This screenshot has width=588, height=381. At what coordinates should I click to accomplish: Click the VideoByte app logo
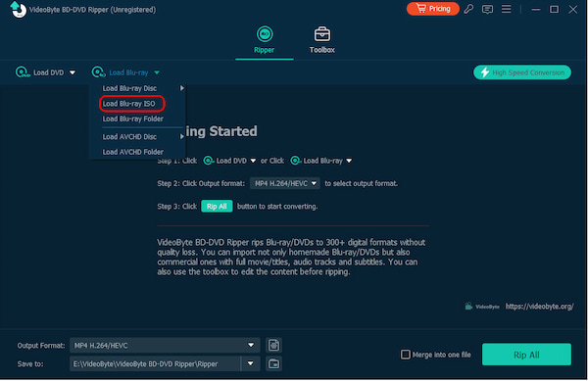pos(18,10)
